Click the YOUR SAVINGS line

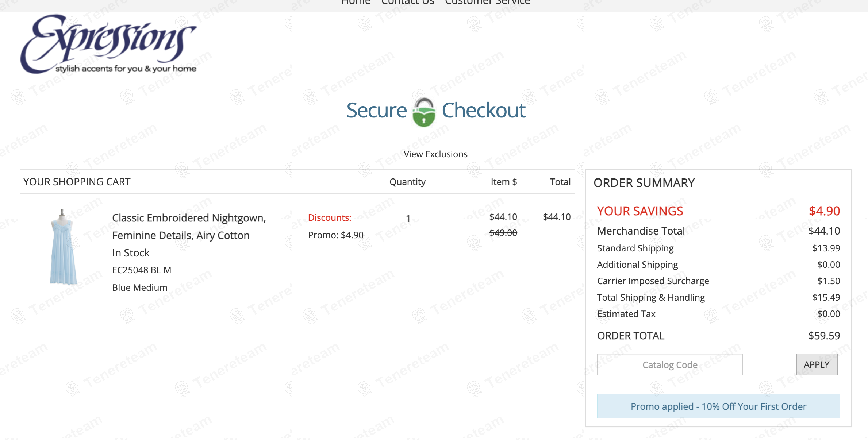(x=640, y=211)
